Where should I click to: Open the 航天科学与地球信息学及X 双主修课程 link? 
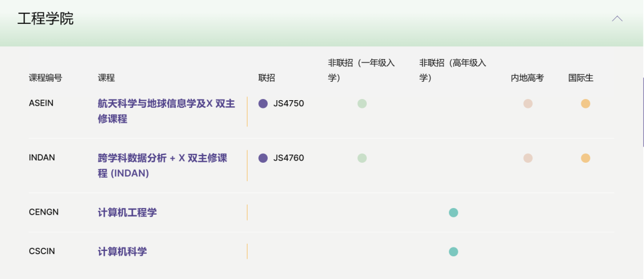[166, 111]
